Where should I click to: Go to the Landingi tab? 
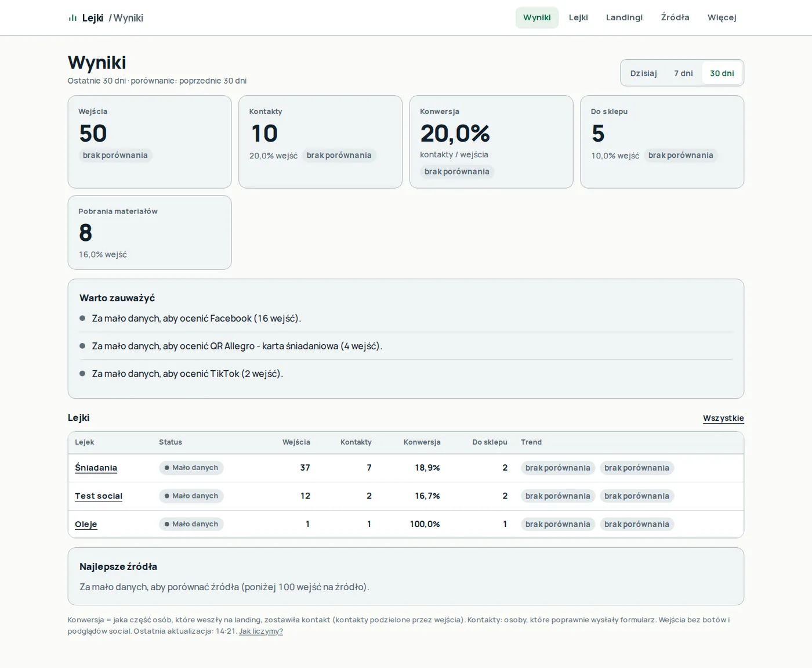tap(624, 17)
